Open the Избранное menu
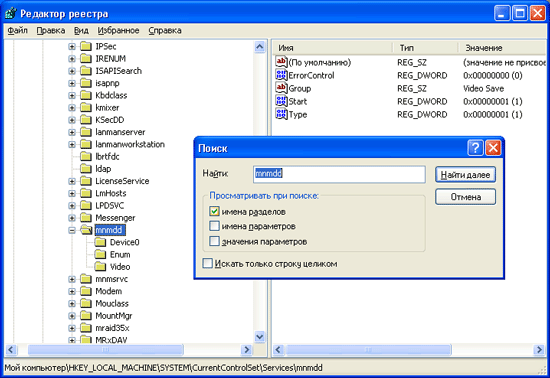550x378 pixels. pos(118,31)
